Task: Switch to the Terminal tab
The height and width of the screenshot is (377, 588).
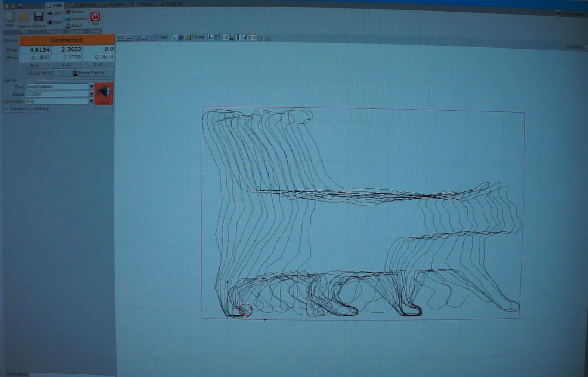Action: point(570,14)
